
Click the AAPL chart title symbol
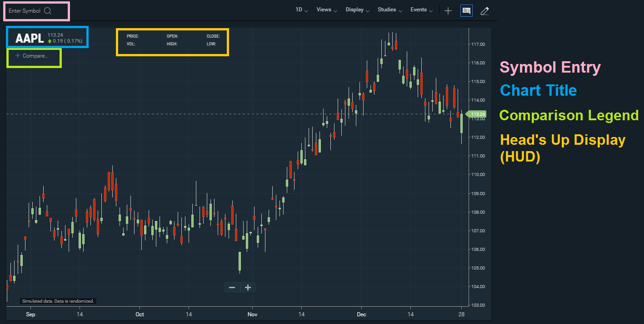pyautogui.click(x=30, y=38)
